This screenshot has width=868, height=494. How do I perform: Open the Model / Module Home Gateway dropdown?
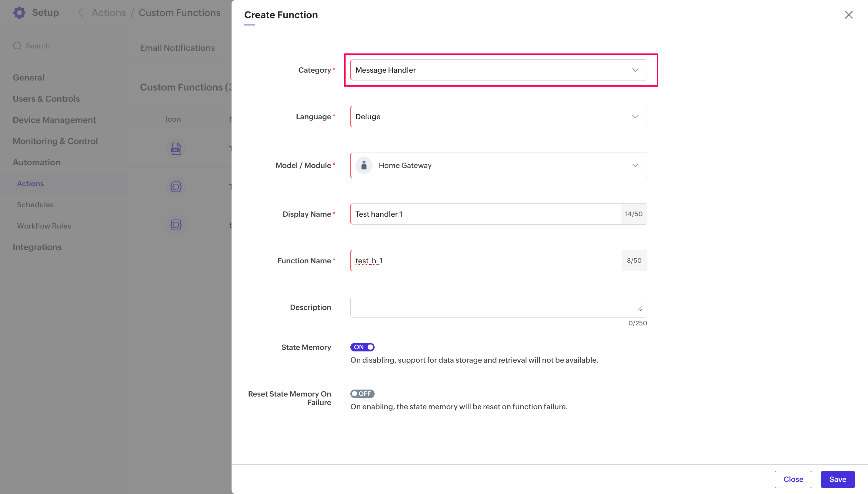499,166
